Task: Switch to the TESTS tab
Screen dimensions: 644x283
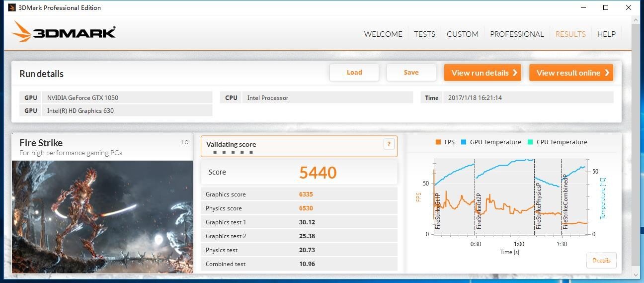Action: [424, 34]
